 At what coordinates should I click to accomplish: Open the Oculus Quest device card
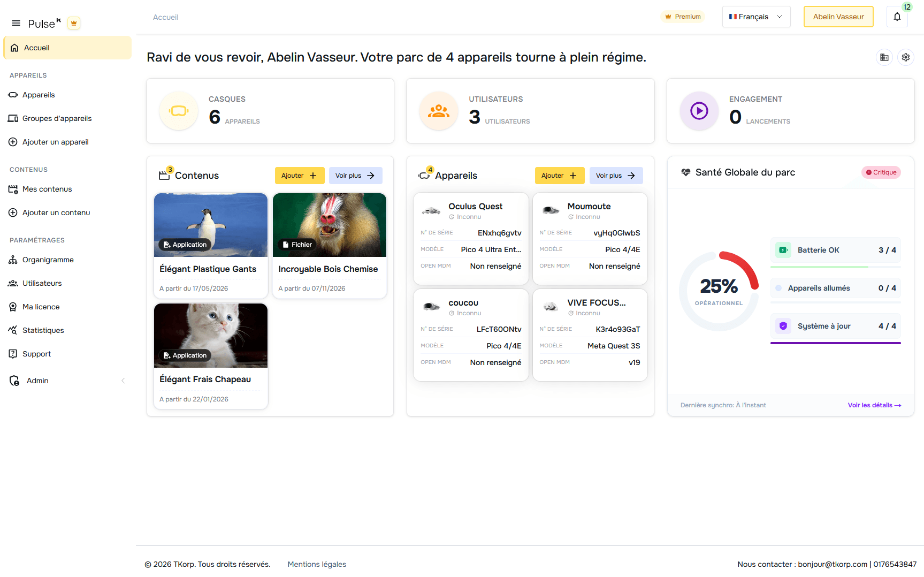coord(471,238)
